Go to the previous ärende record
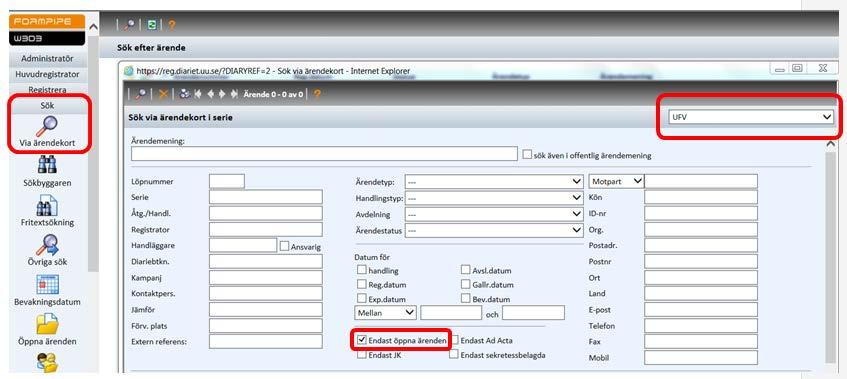This screenshot has height=379, width=847. pos(211,94)
